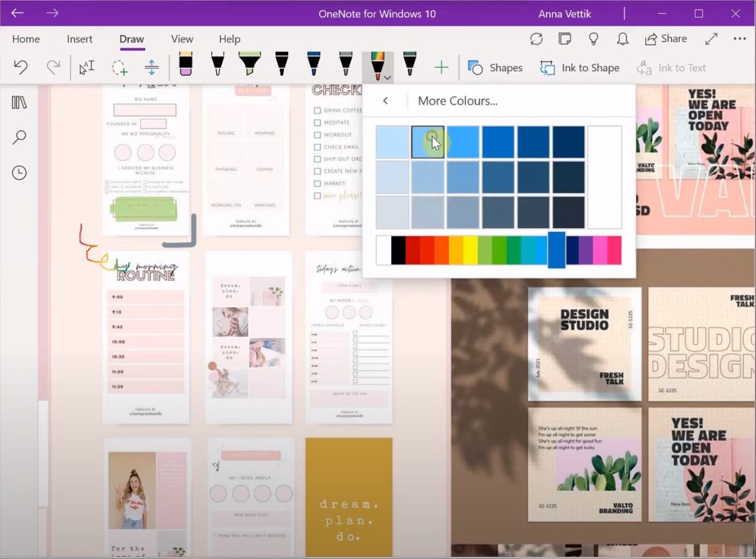756x559 pixels.
Task: Choose the darkest slate swatch in the bottom row
Action: click(x=568, y=212)
